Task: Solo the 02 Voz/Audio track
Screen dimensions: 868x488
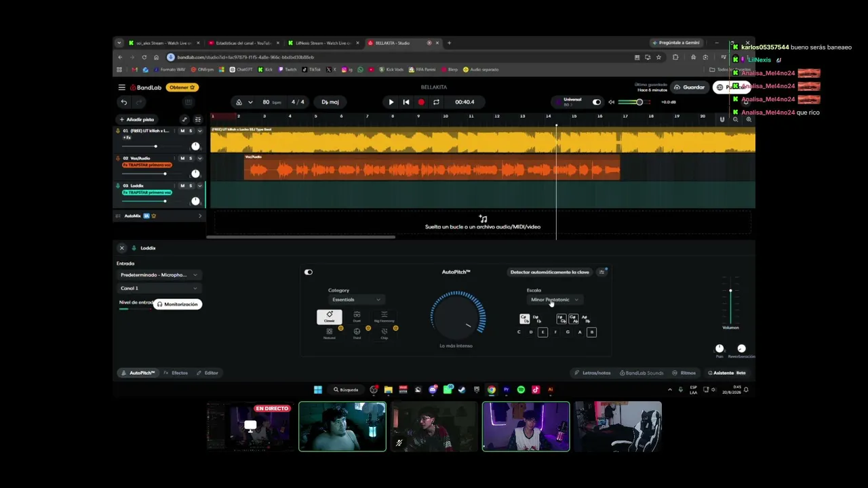Action: click(x=191, y=158)
